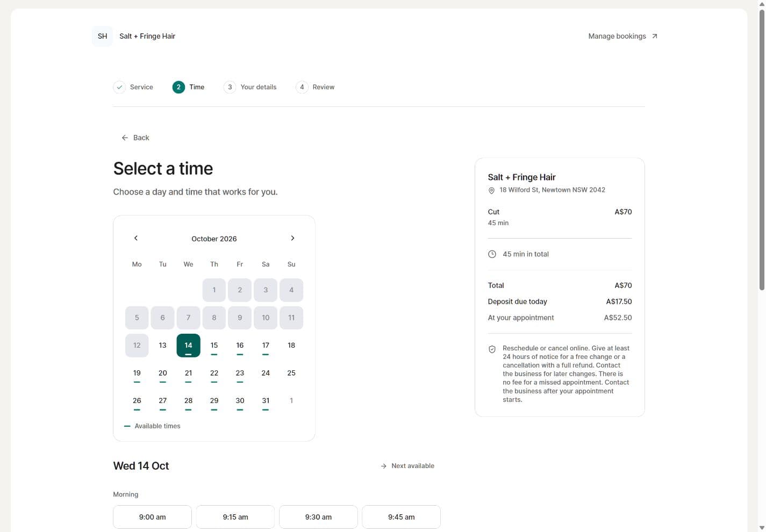
Task: Select the Time step
Action: [189, 87]
